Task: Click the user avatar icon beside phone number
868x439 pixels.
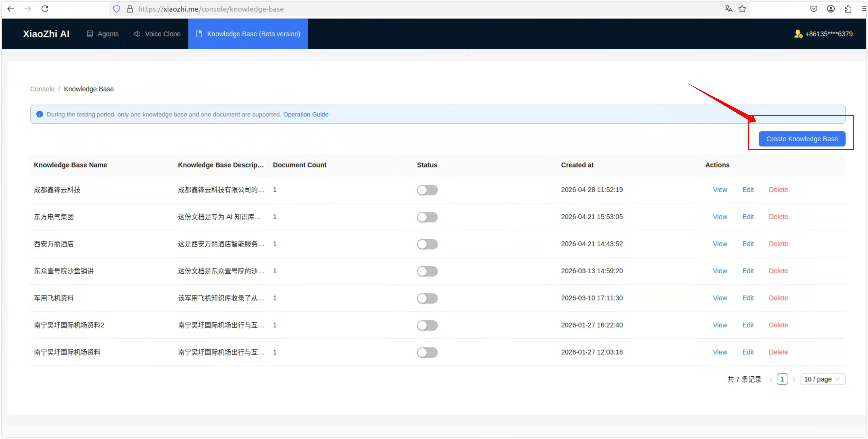Action: (x=798, y=34)
